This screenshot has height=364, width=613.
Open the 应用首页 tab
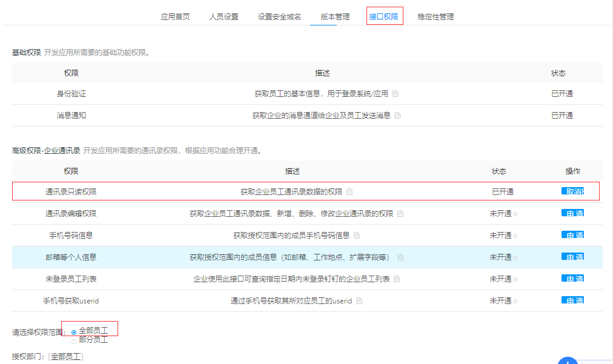(x=175, y=17)
